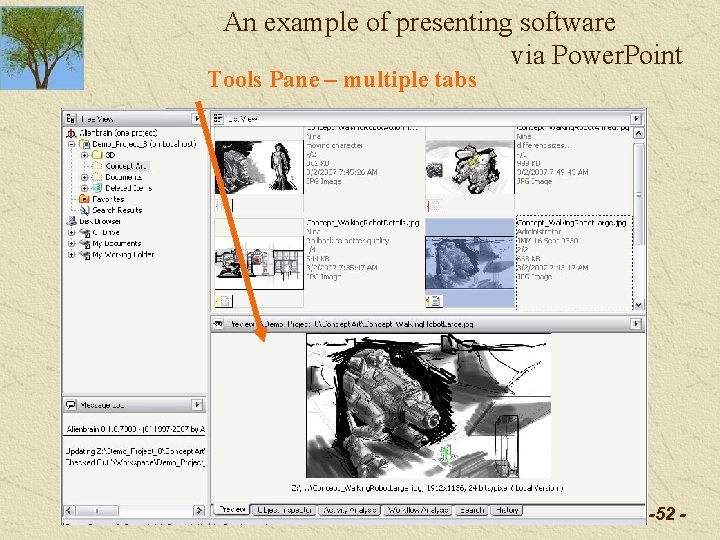This screenshot has height=540, width=720.
Task: Click the C: Drive disk icon
Action: pyautogui.click(x=84, y=232)
